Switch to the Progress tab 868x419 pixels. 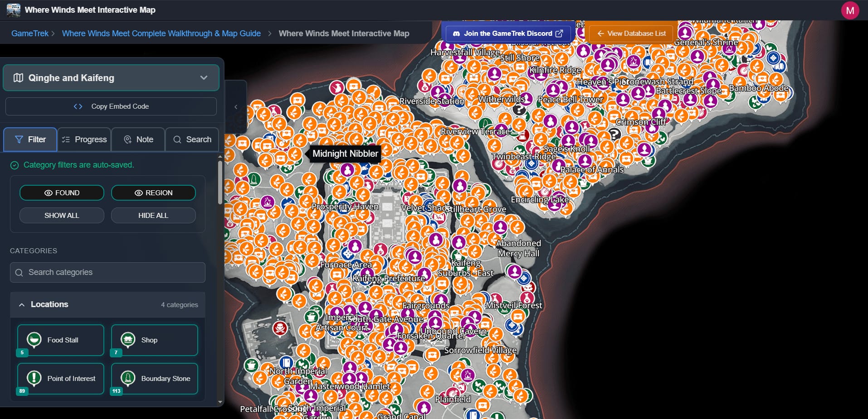(x=84, y=140)
